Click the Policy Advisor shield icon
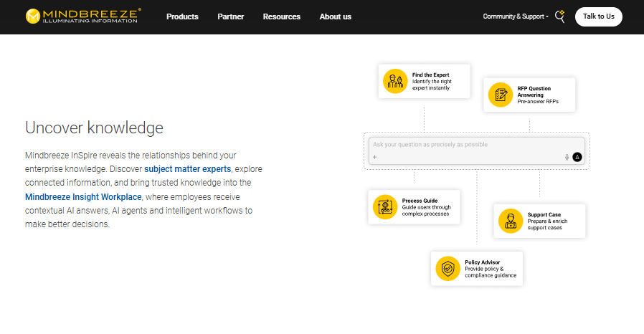644x334 pixels. (x=448, y=269)
